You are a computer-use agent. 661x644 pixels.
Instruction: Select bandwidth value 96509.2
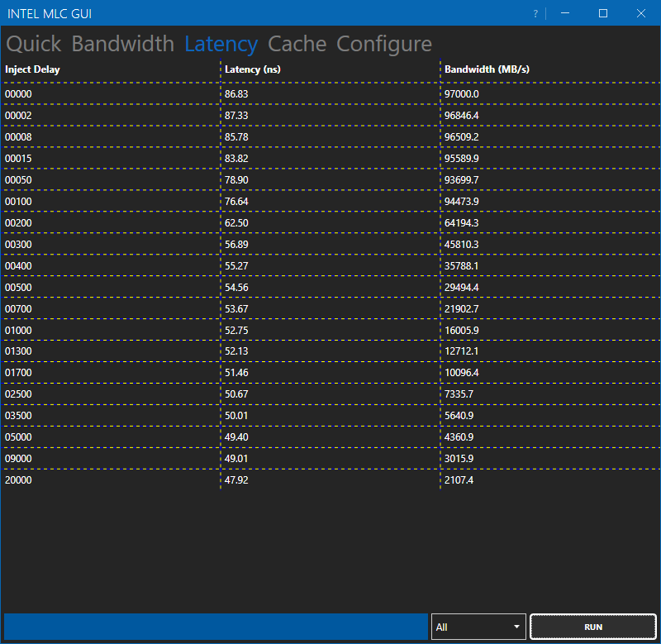point(461,137)
